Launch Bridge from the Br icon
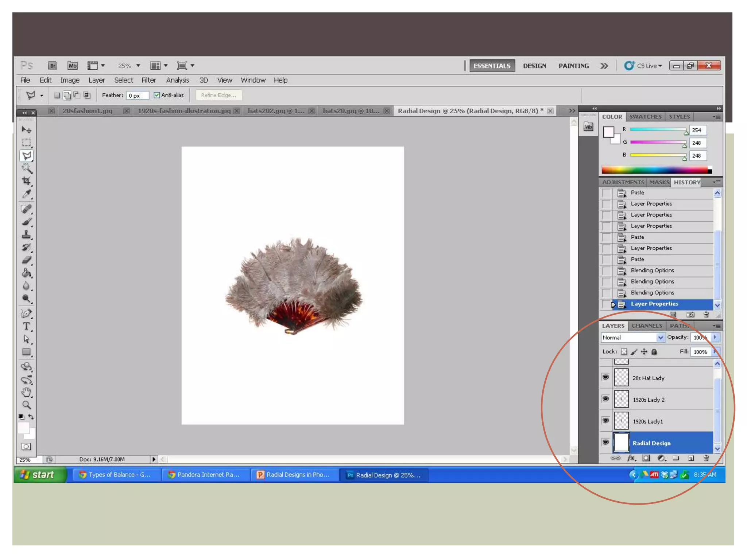The width and height of the screenshot is (747, 560). pos(53,66)
